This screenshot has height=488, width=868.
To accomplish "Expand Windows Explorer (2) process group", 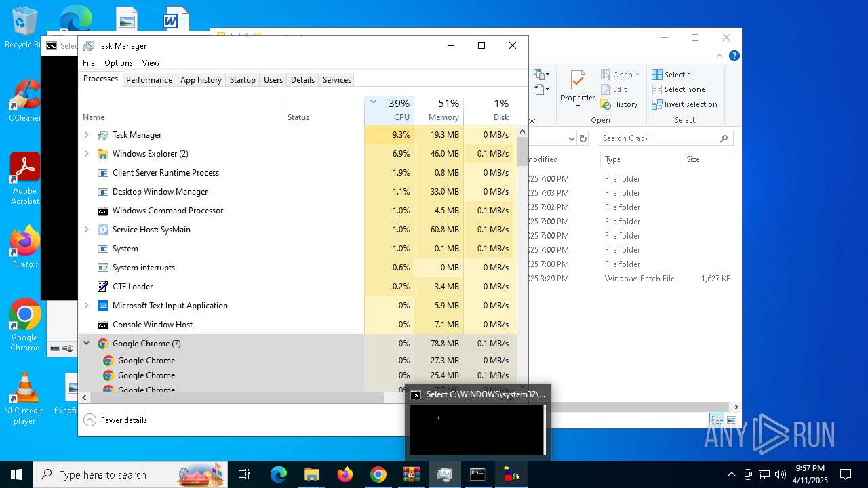I will pos(86,154).
